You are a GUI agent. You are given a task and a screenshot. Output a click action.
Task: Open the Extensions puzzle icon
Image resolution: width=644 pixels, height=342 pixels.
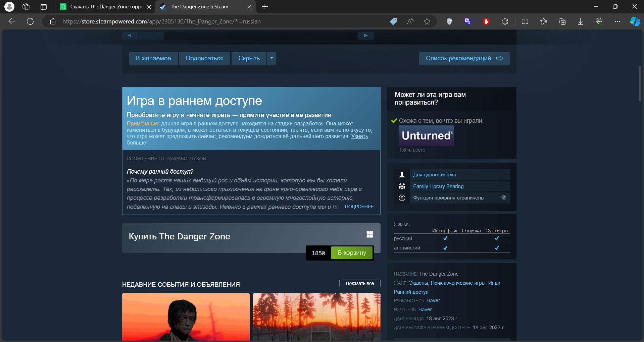[505, 21]
